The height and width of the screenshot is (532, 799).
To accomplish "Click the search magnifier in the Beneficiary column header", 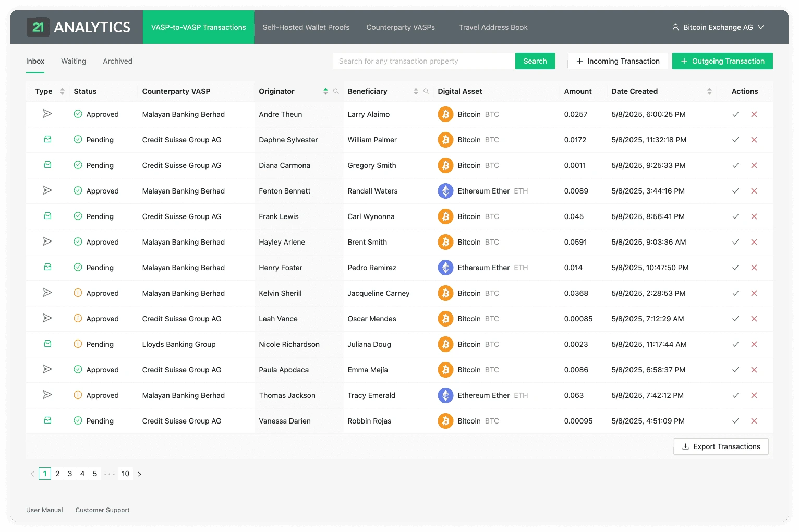I will pos(426,91).
